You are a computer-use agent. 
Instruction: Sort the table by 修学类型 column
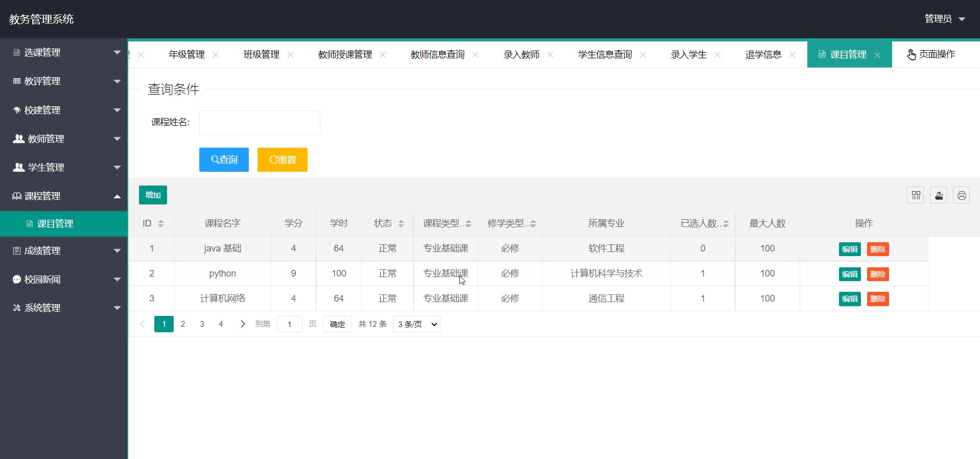click(x=533, y=224)
